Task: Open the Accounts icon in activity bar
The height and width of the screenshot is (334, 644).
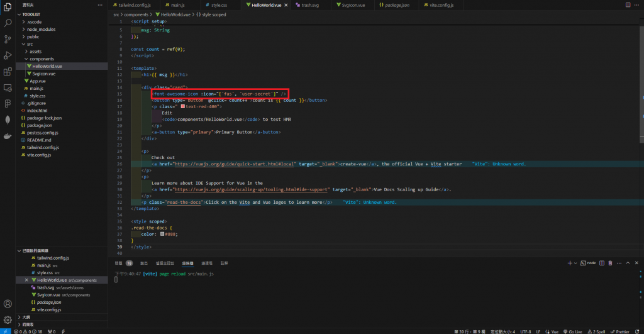Action: click(x=8, y=304)
